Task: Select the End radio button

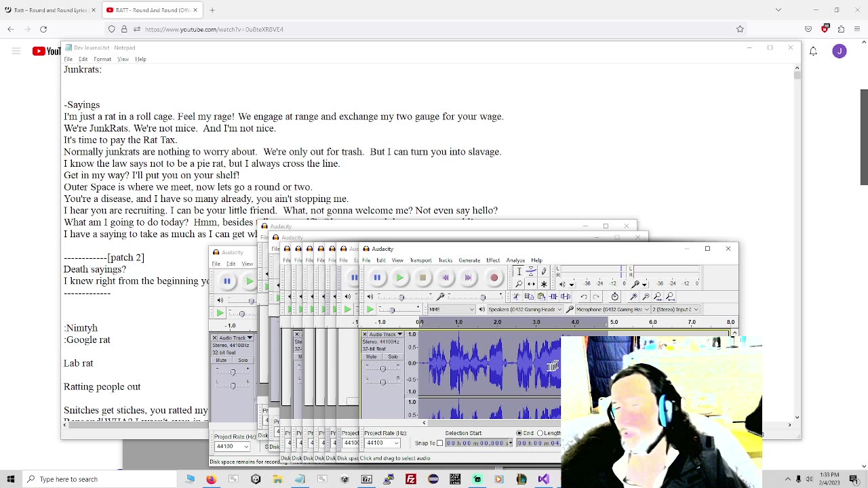Action: [519, 433]
